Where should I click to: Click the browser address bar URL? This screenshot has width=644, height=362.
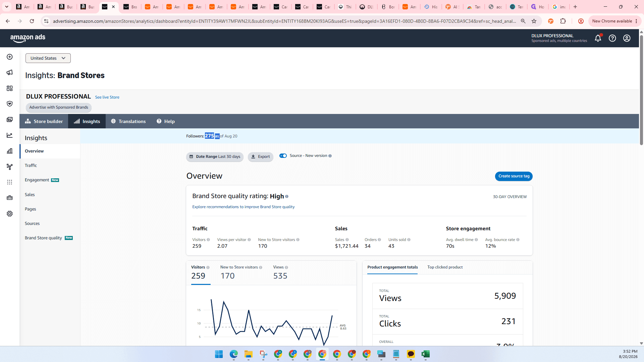[x=284, y=21]
